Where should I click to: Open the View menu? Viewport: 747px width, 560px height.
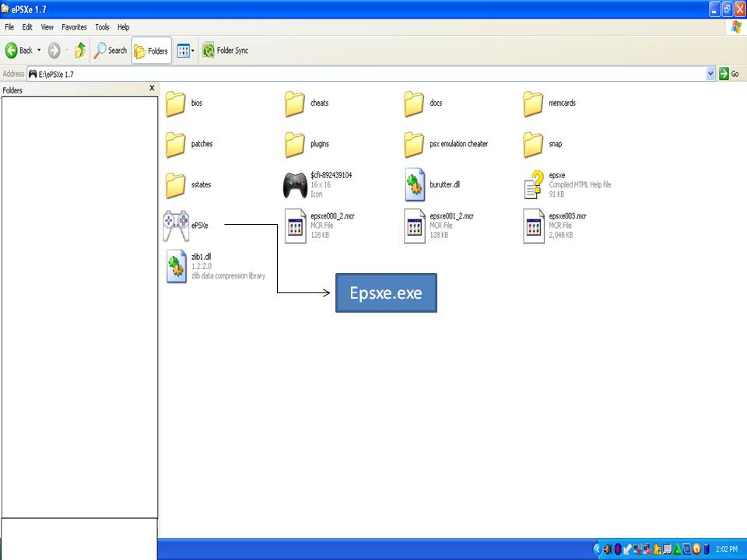[x=47, y=27]
